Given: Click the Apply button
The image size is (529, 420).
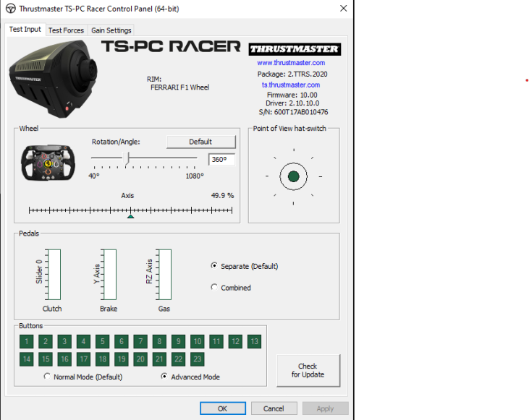Looking at the screenshot, I should point(325,408).
